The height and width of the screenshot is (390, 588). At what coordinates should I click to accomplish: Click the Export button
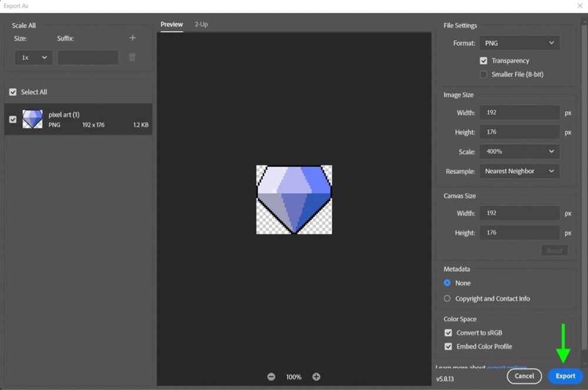tap(564, 376)
